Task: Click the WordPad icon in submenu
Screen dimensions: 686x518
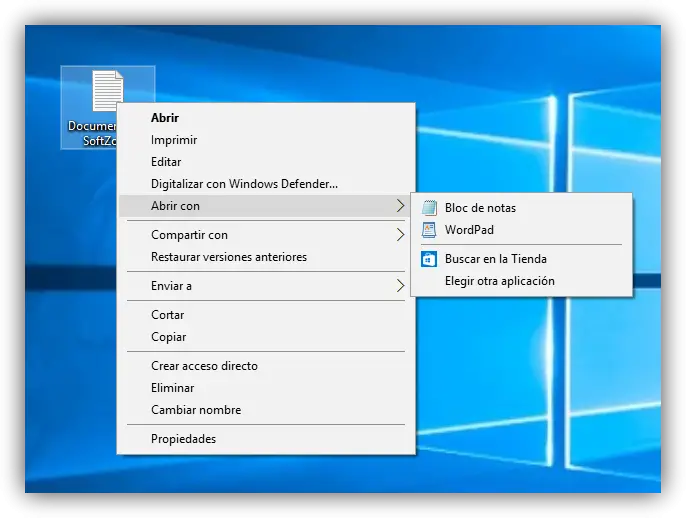Action: click(x=429, y=230)
